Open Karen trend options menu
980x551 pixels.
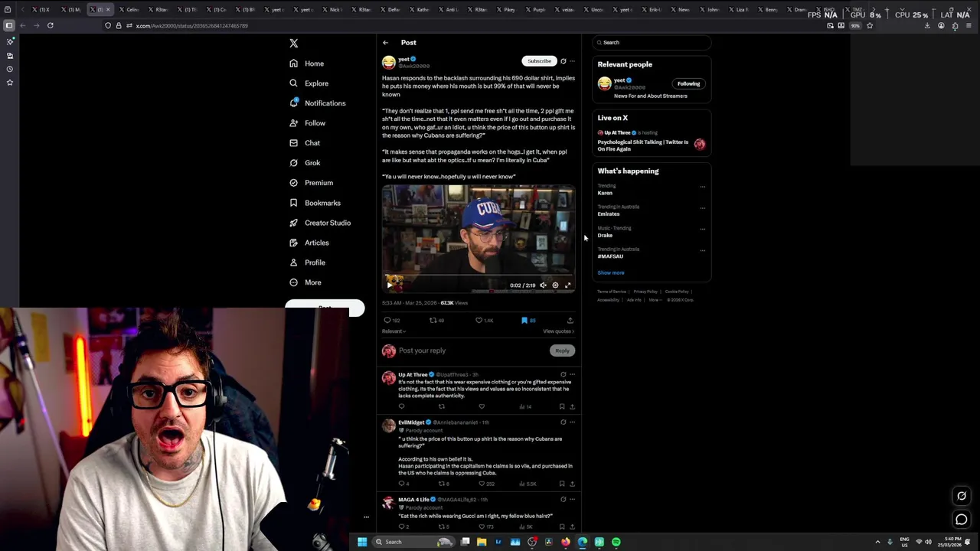tap(702, 187)
